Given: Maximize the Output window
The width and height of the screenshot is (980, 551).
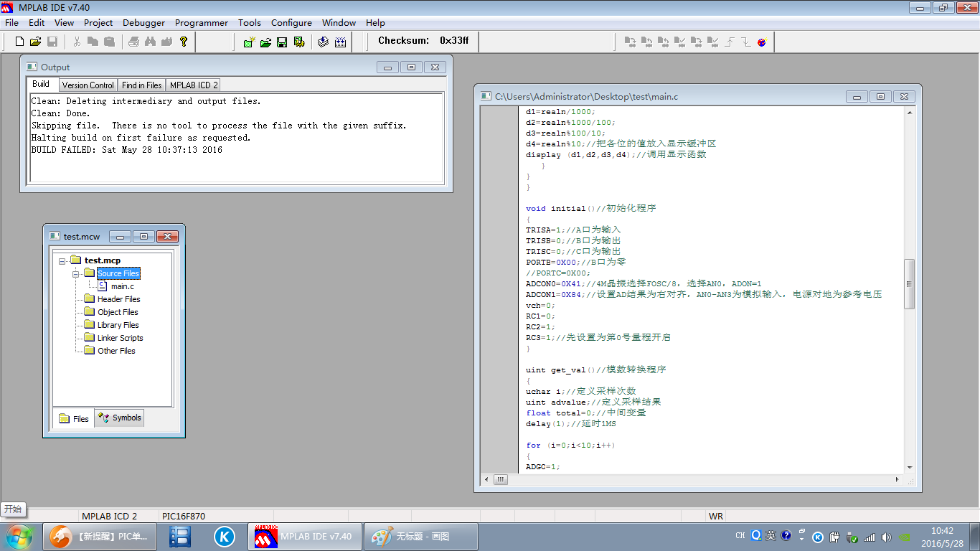Looking at the screenshot, I should tap(411, 67).
